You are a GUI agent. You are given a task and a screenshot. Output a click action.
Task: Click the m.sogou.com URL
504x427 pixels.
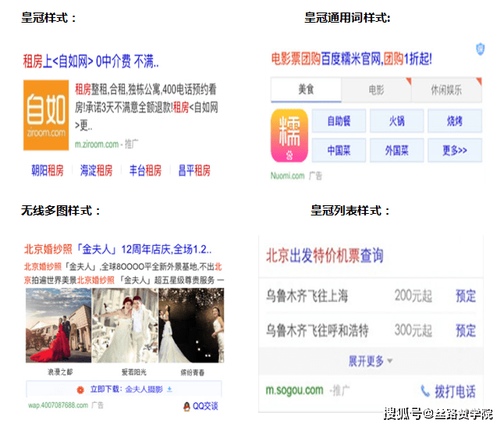click(294, 390)
